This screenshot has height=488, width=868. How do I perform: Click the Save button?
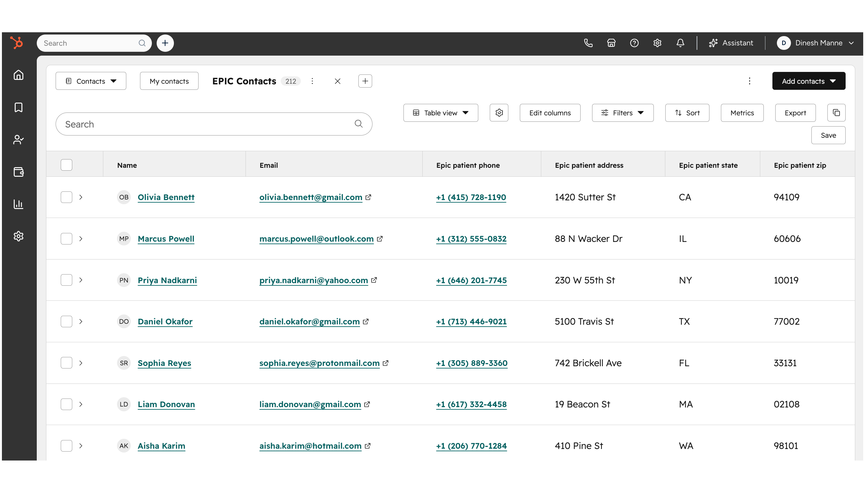point(828,136)
